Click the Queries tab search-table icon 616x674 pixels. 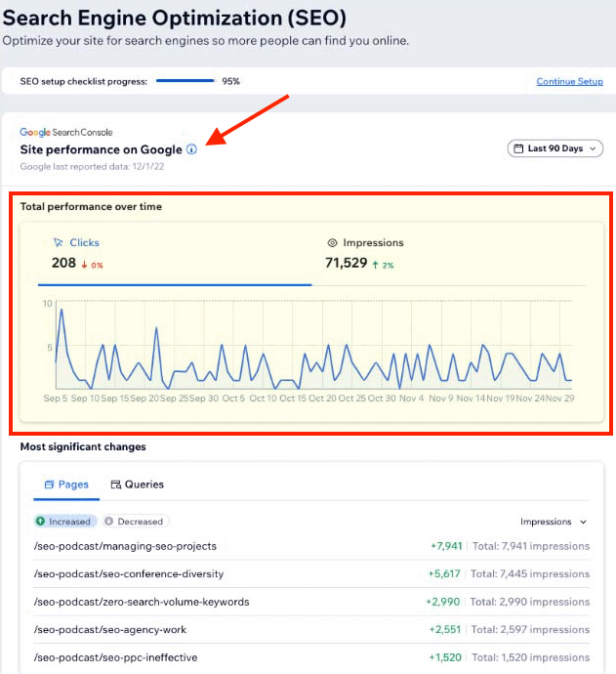tap(116, 484)
